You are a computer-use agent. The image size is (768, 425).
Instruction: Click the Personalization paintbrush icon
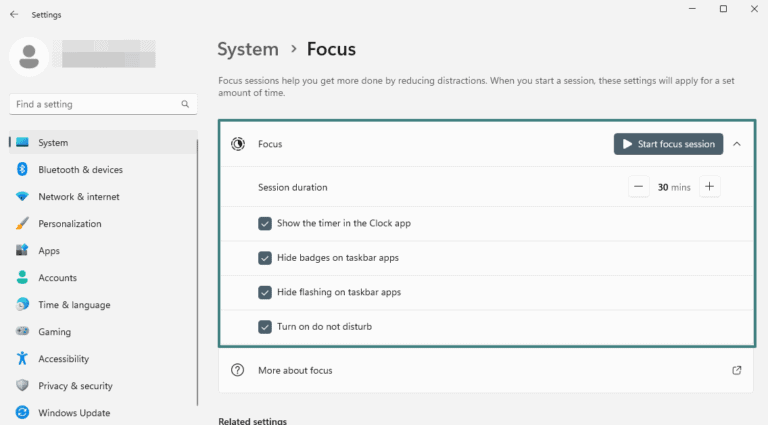point(22,224)
